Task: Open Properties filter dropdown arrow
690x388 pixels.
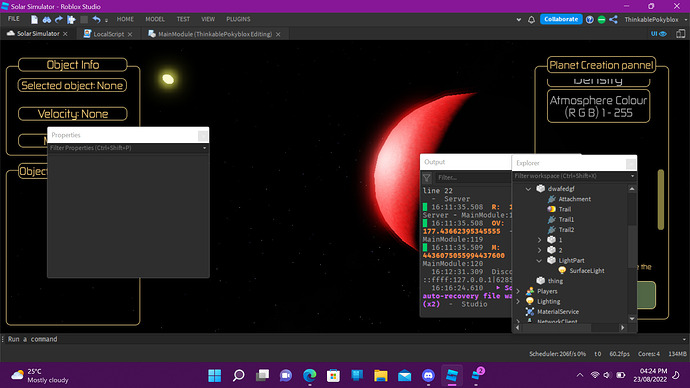Action: [204, 148]
